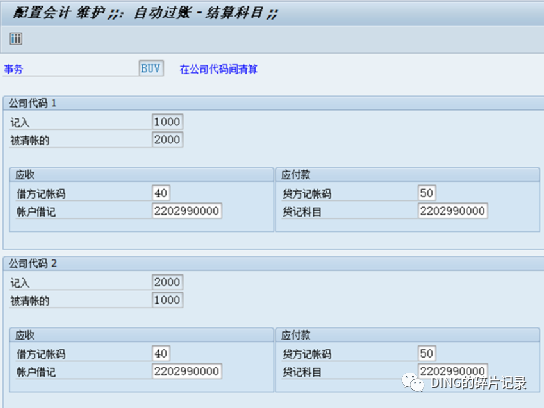The image size is (544, 408).
Task: Click 贷记科目 label in 公司代码 1
Action: point(302,212)
